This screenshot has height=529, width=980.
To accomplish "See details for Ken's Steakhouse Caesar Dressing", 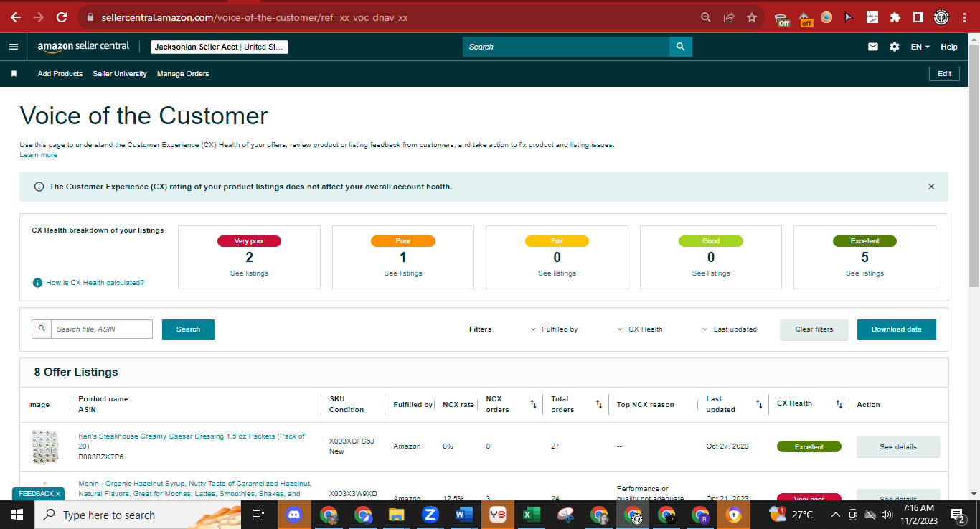I will (898, 446).
